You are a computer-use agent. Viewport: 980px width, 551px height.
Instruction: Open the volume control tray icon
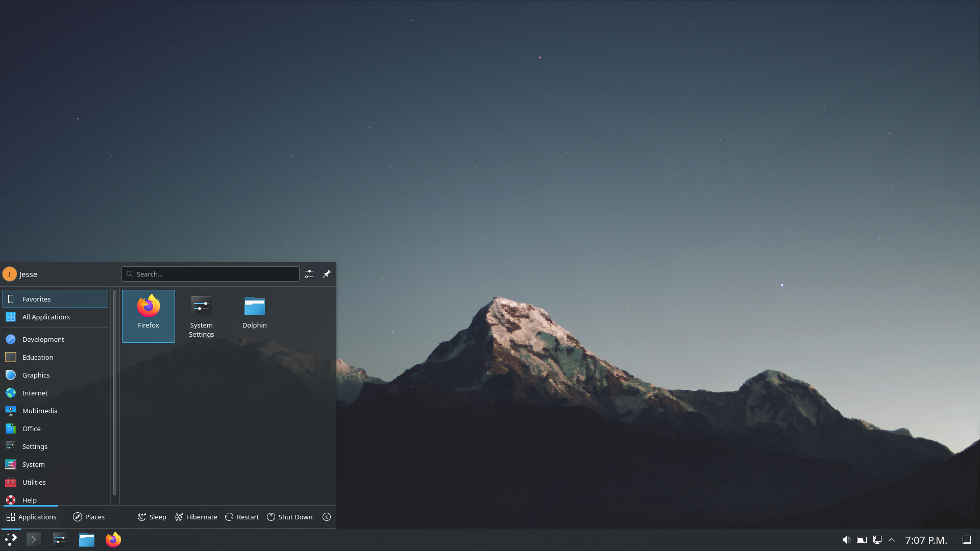click(x=846, y=540)
